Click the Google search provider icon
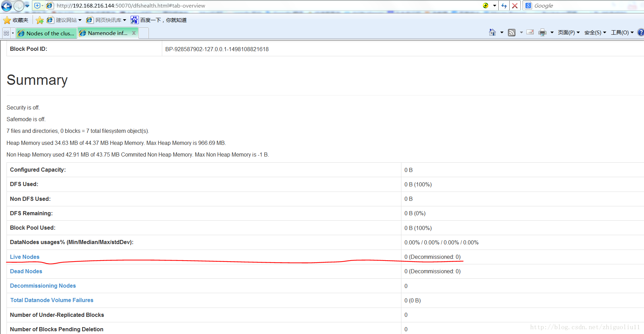The height and width of the screenshot is (334, 644). [528, 6]
